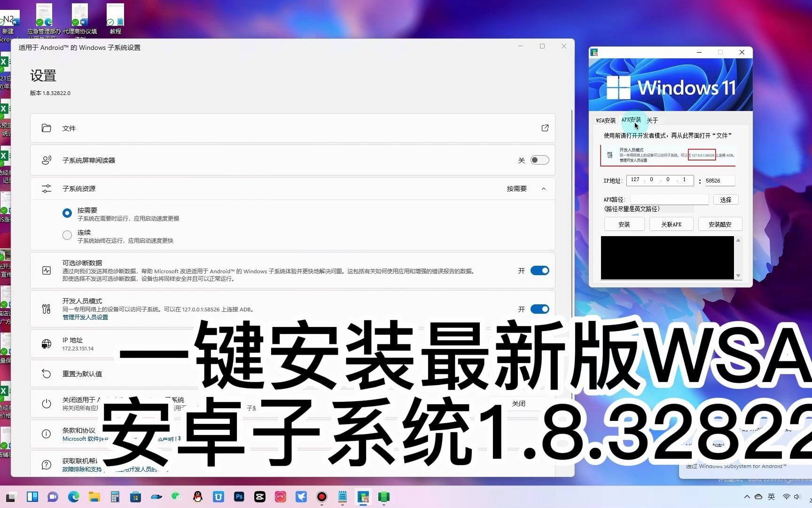This screenshot has width=812, height=508.
Task: Open the 文件 folder icon in WSA settings
Action: coord(46,128)
